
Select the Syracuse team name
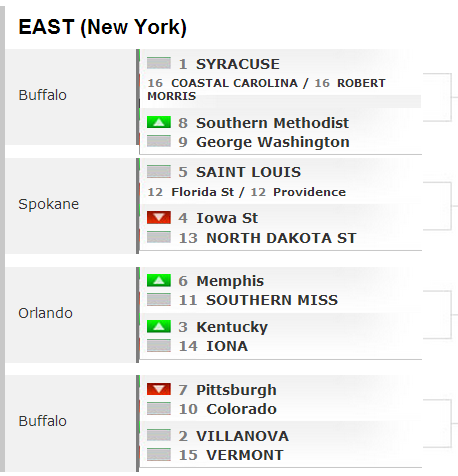point(238,64)
